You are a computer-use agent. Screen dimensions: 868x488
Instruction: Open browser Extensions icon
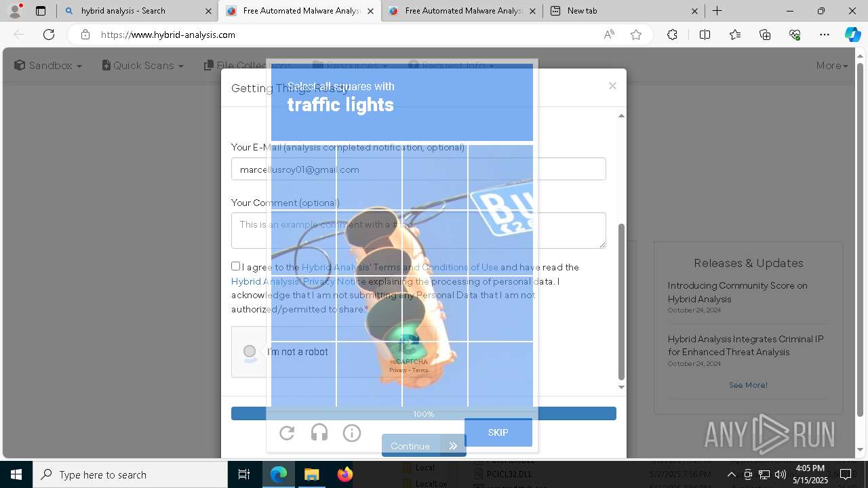click(672, 35)
